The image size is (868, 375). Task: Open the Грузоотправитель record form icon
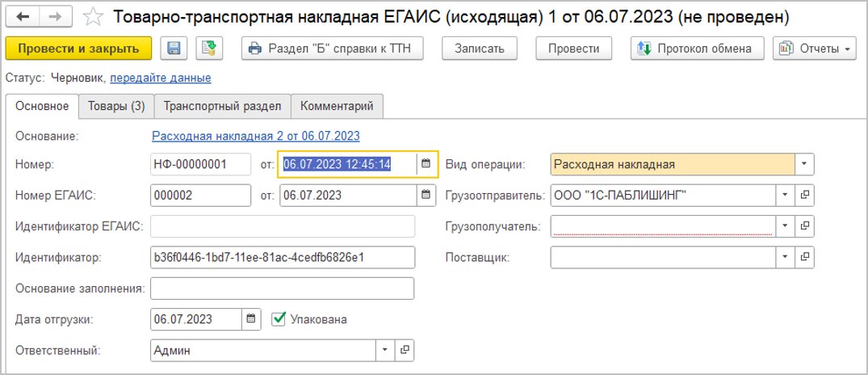tap(804, 195)
